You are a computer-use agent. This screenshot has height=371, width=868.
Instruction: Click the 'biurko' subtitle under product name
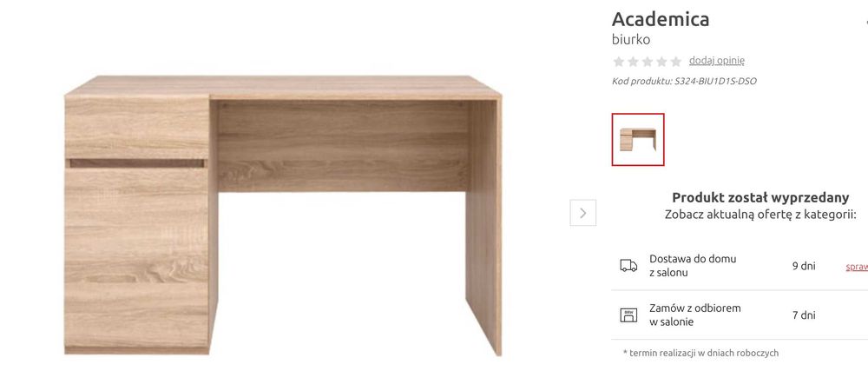pos(631,39)
